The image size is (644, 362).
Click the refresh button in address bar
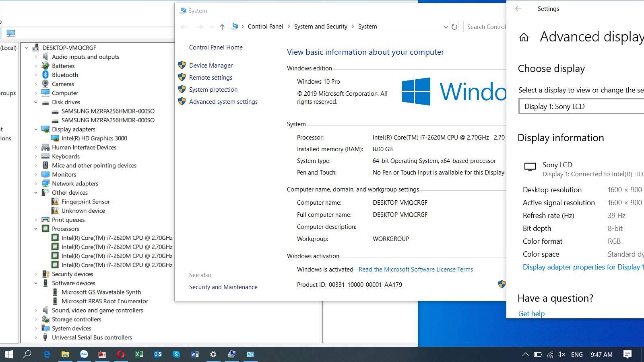(454, 27)
